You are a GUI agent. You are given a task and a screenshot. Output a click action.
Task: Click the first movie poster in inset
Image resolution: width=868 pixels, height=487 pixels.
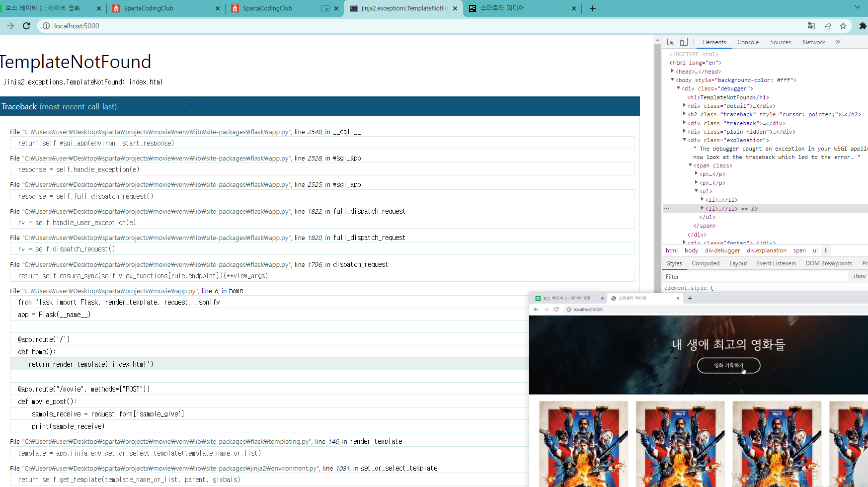click(583, 444)
